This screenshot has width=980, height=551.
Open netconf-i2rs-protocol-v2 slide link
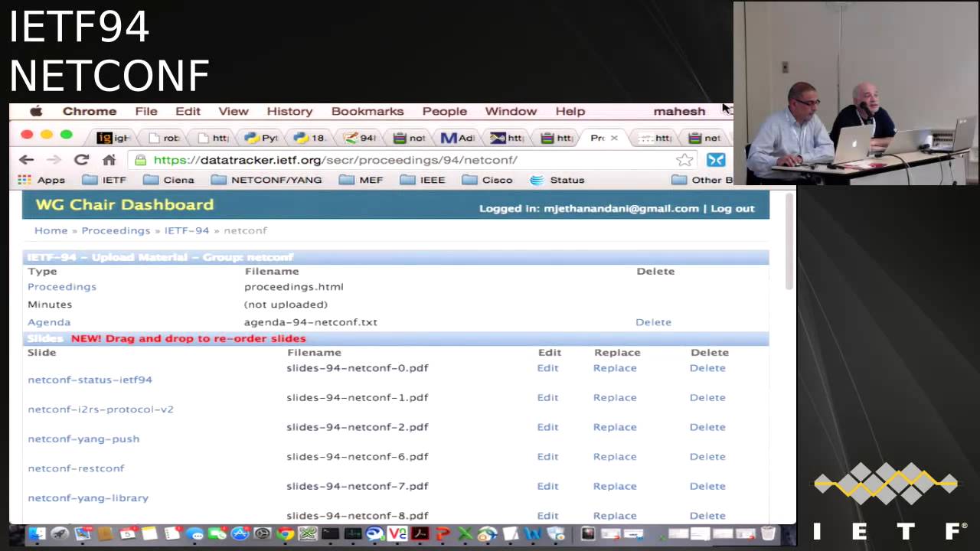(x=100, y=409)
